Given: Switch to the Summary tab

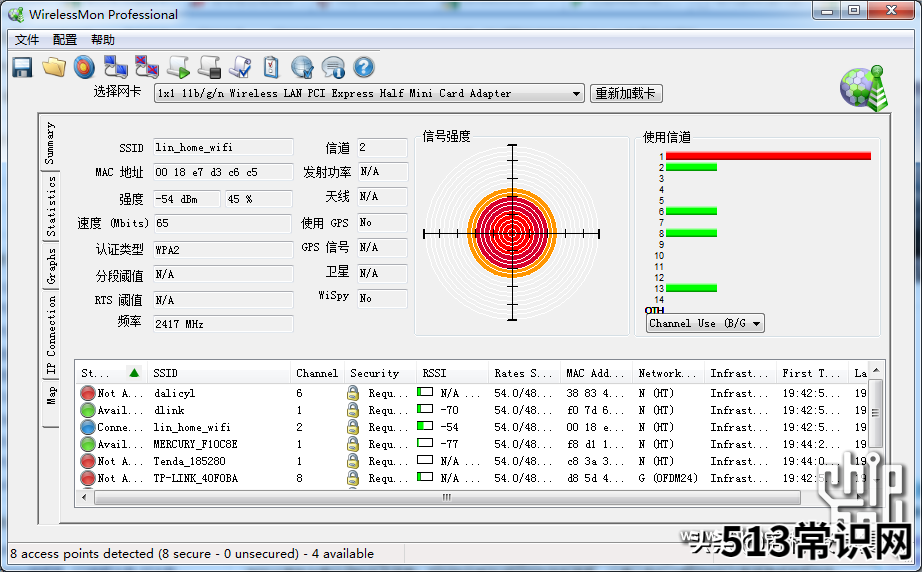Looking at the screenshot, I should coord(51,143).
